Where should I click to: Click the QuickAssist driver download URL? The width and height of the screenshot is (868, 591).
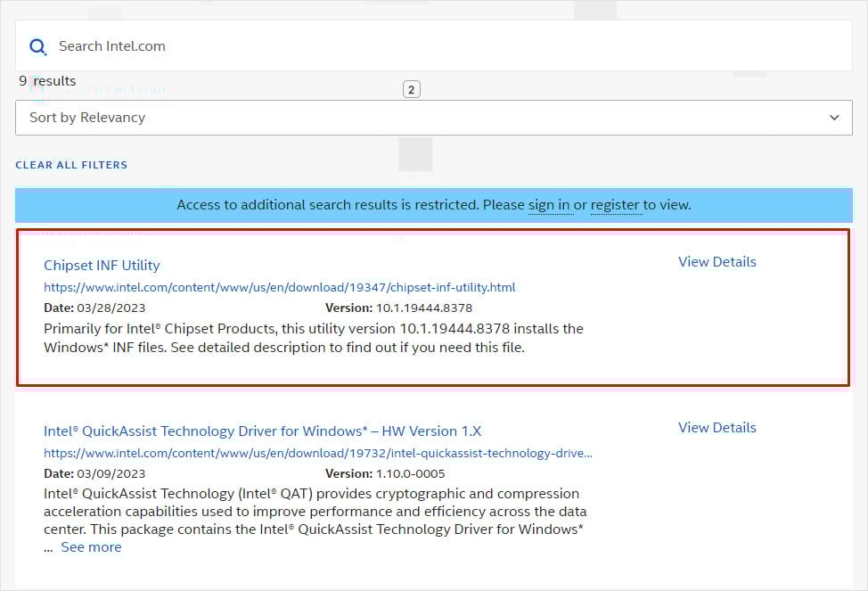[317, 453]
